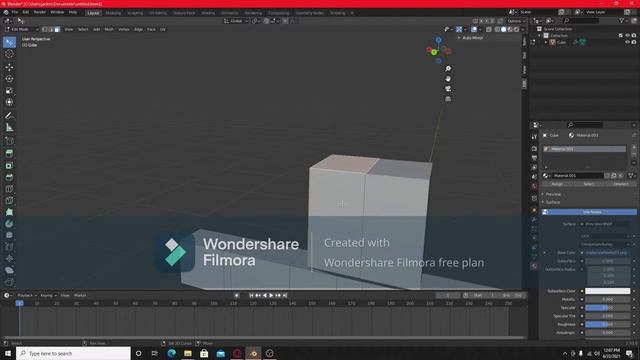Select the Spin tool

(9, 224)
